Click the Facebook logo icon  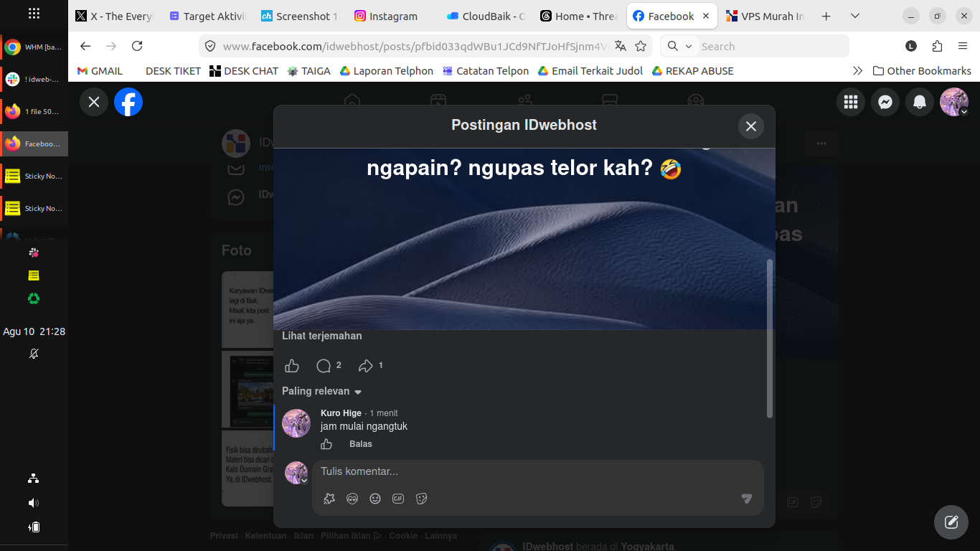[128, 102]
